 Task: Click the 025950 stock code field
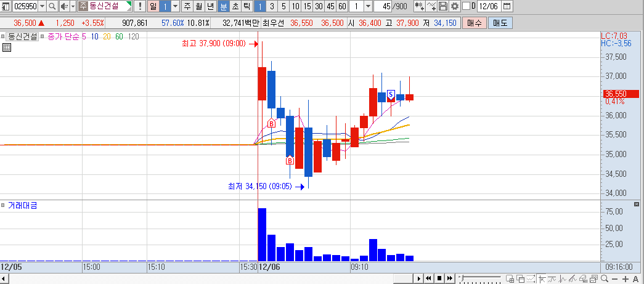25,6
